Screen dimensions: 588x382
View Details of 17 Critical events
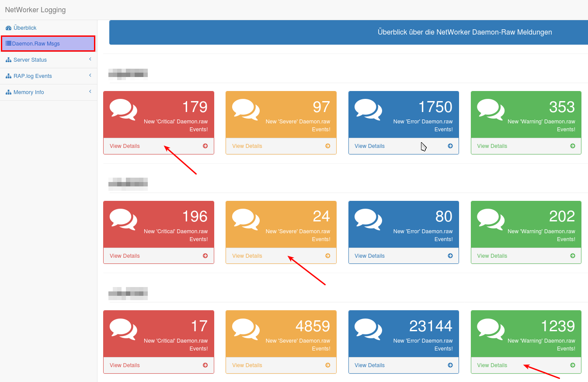point(125,365)
